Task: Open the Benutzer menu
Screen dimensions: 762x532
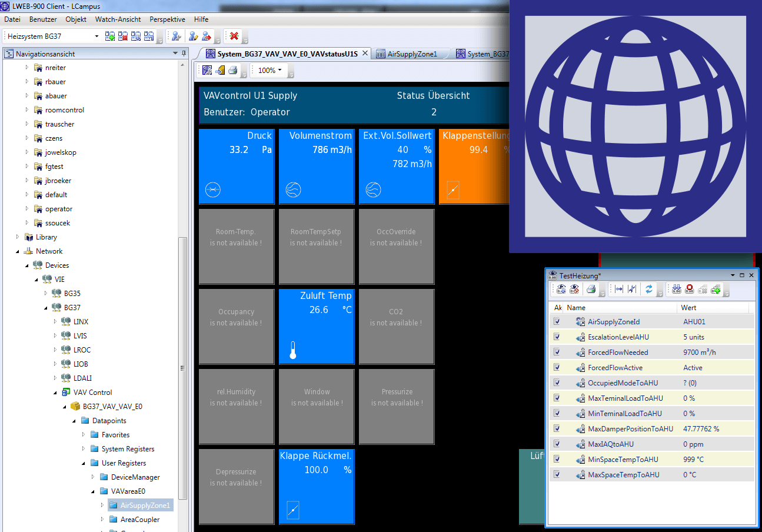Action: pyautogui.click(x=43, y=19)
